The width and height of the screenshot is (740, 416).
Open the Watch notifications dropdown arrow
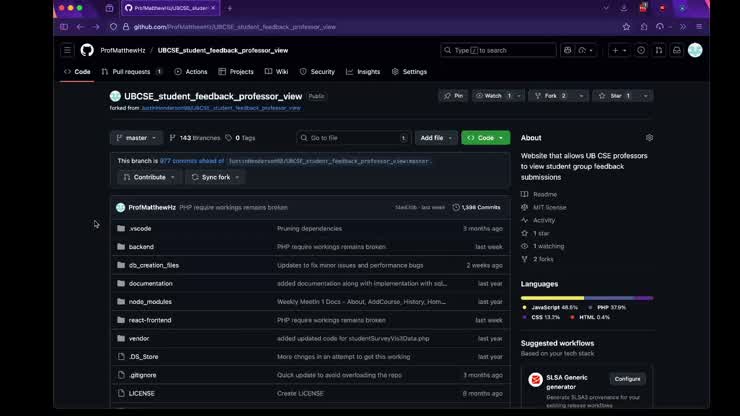point(519,96)
